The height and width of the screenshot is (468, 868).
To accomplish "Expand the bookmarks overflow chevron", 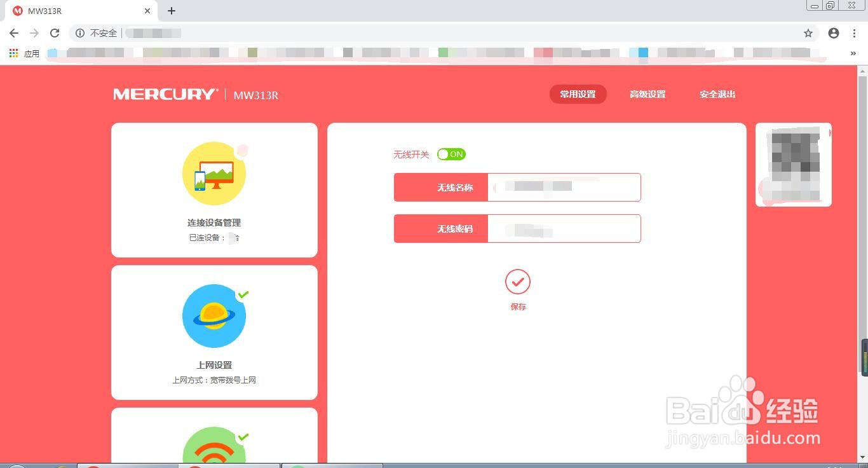I will tap(853, 53).
